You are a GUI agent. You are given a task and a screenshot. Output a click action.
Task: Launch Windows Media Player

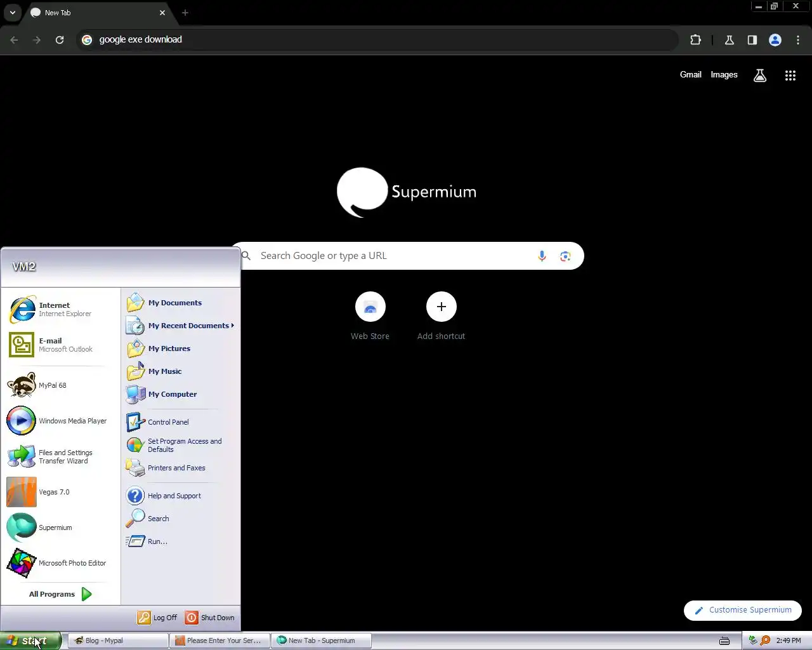click(61, 421)
